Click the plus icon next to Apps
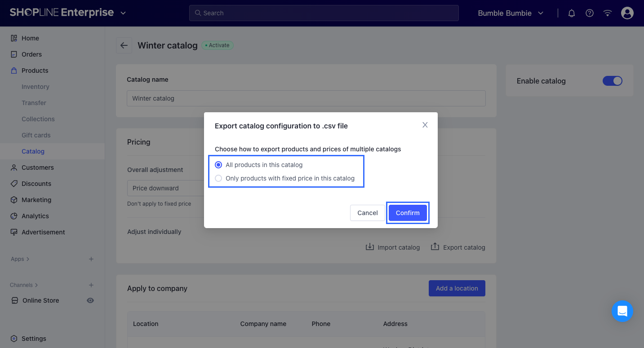 click(91, 259)
